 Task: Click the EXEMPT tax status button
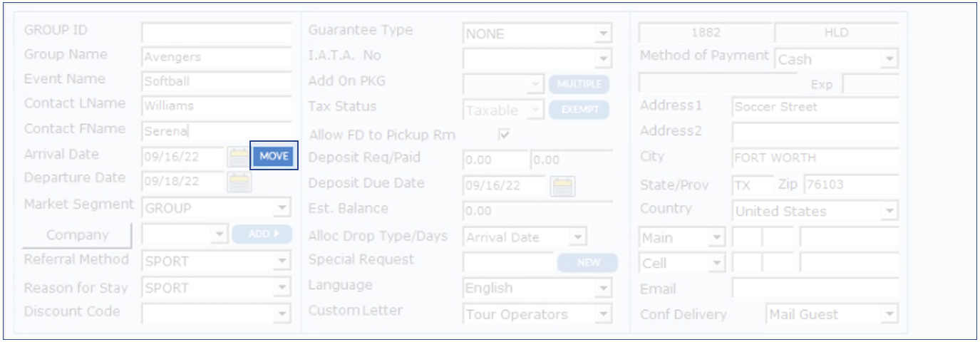pyautogui.click(x=579, y=110)
